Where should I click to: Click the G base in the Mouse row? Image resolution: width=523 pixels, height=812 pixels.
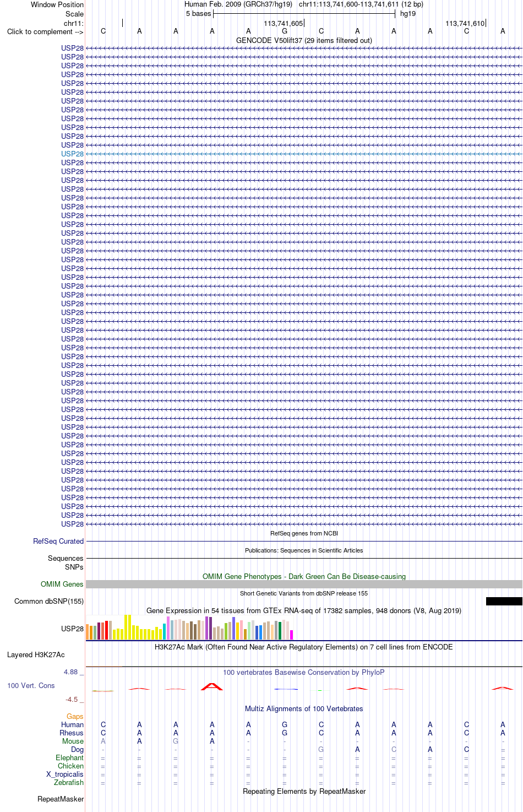click(176, 741)
